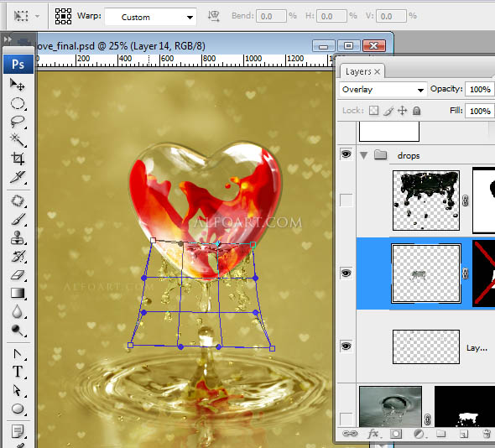This screenshot has height=448, width=495.
Task: Toggle lock all
Action: click(x=417, y=111)
